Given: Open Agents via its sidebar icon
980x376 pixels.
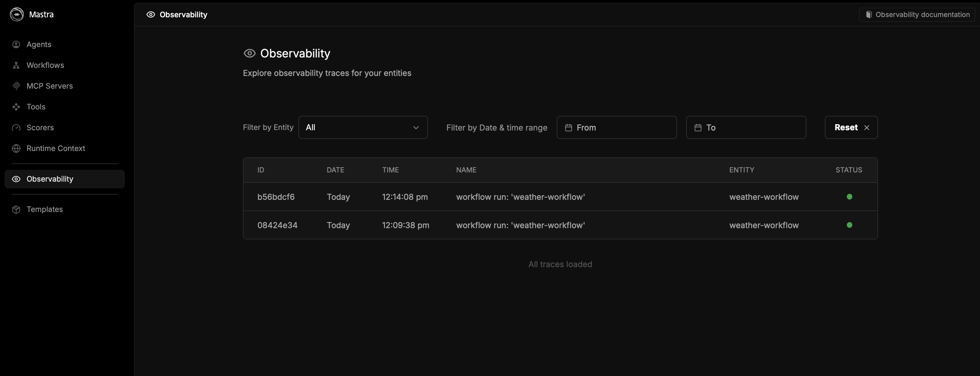Looking at the screenshot, I should 16,44.
